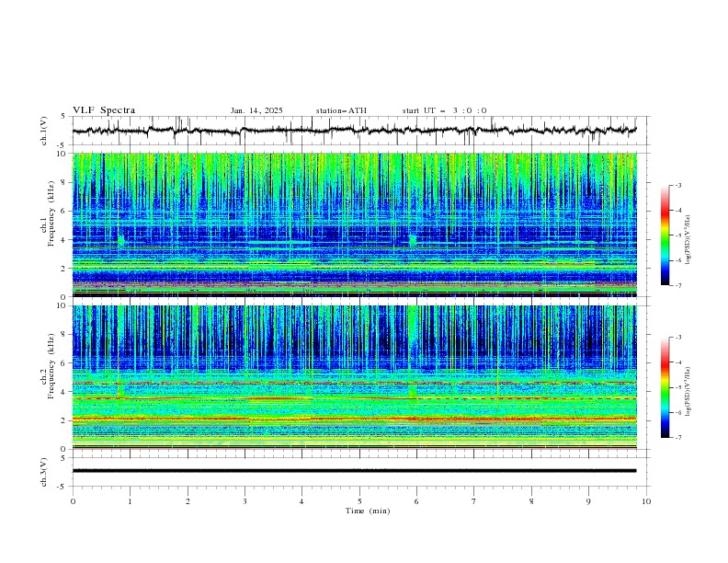Click the 'ch.3(V)' axis label
The image size is (728, 563).
click(x=44, y=472)
